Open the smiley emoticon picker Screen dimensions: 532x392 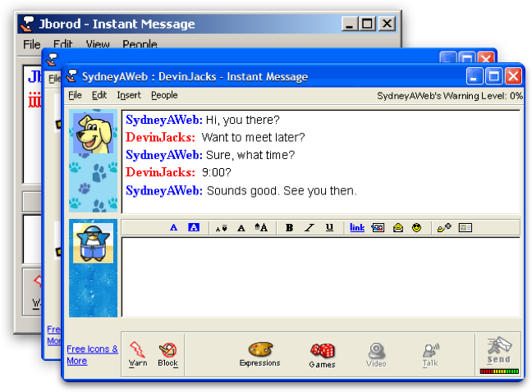tap(416, 228)
